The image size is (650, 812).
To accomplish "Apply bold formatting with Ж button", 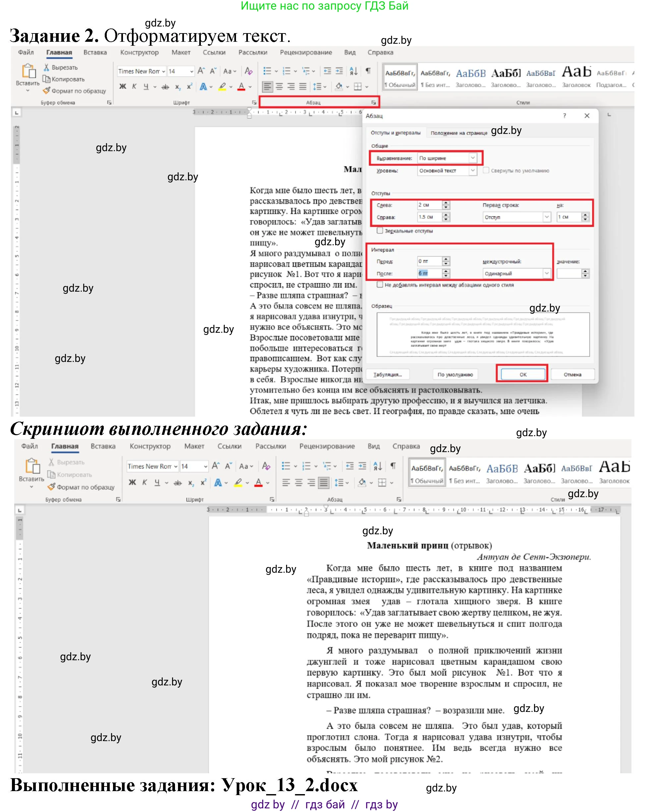I will 122,86.
